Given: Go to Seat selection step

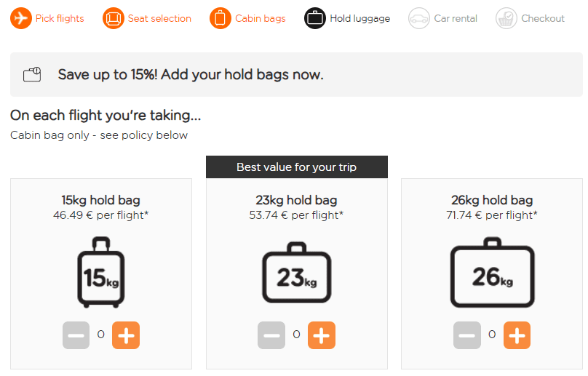Looking at the screenshot, I should tap(159, 18).
